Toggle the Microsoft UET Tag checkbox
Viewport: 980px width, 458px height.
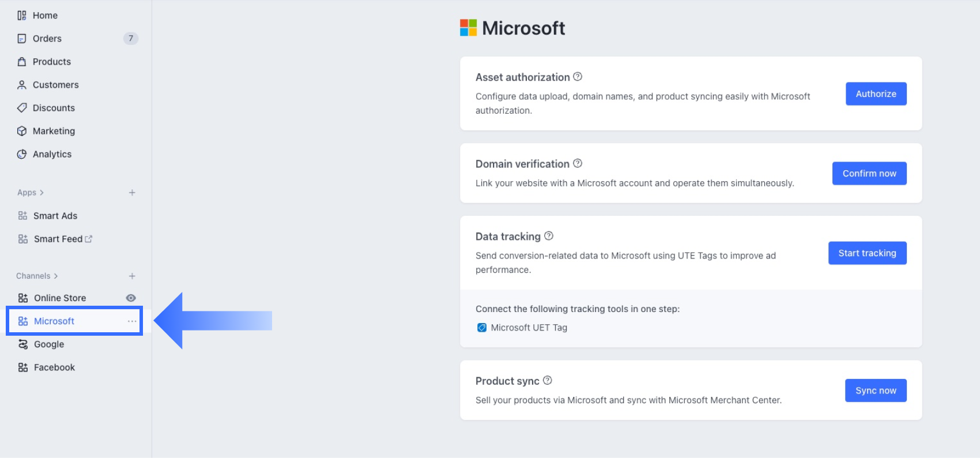482,328
